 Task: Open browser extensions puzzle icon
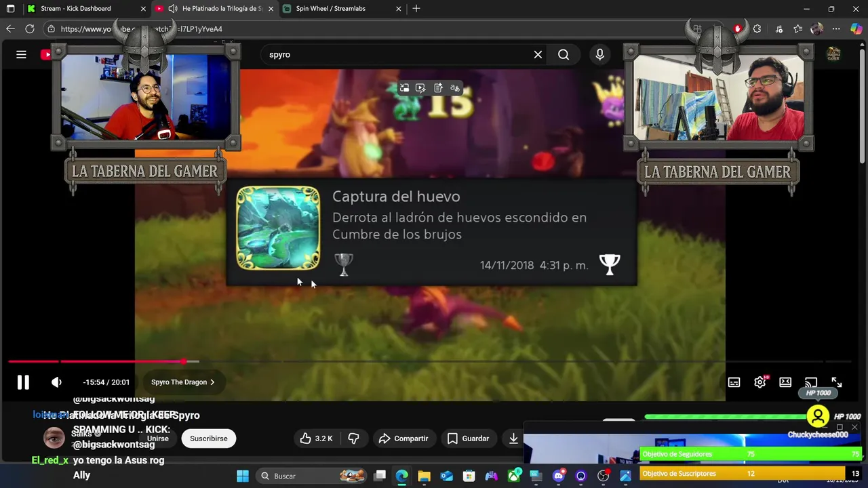point(757,29)
